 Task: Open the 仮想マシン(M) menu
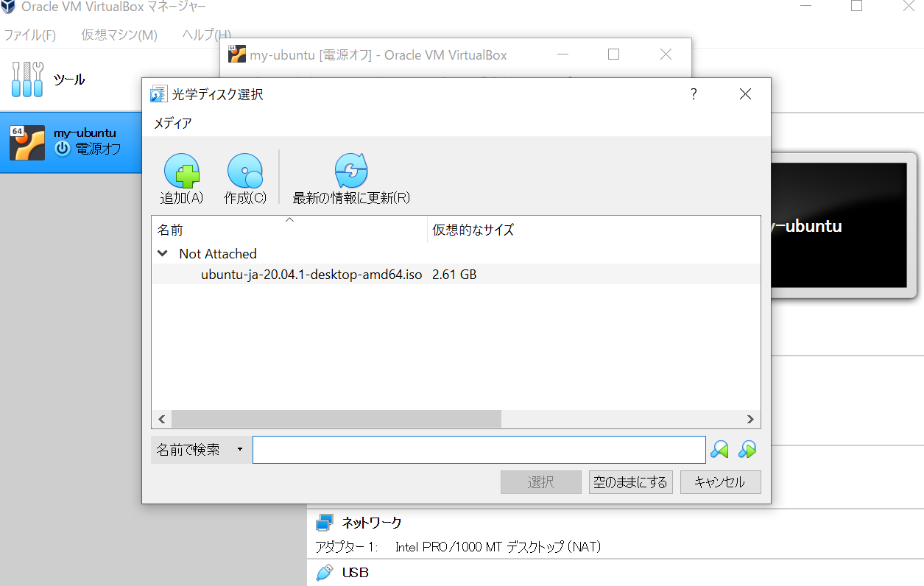tap(119, 35)
